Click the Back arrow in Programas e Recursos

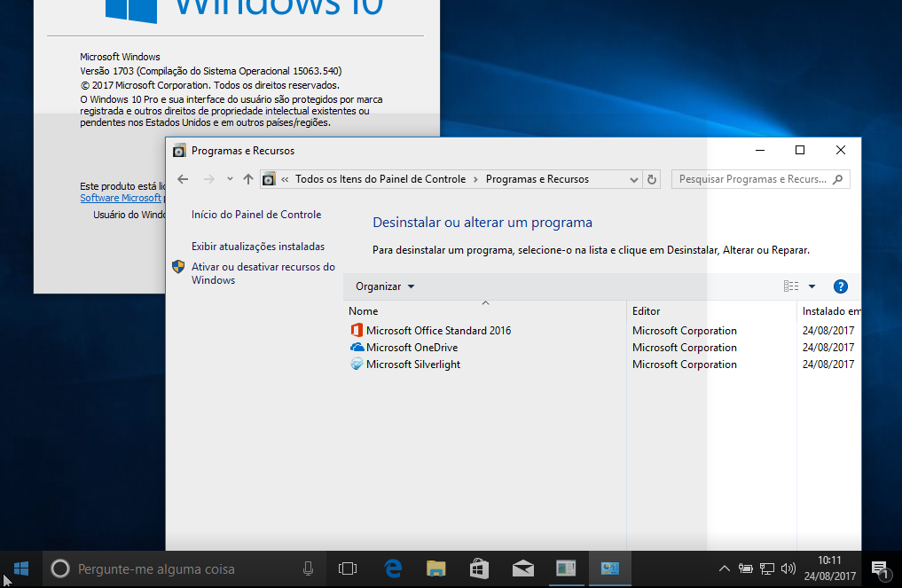183,179
